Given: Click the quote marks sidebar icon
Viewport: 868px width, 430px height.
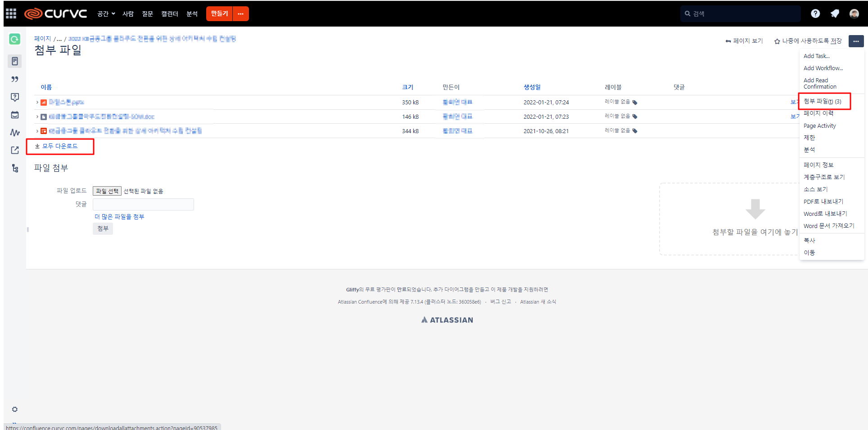Looking at the screenshot, I should tap(15, 79).
